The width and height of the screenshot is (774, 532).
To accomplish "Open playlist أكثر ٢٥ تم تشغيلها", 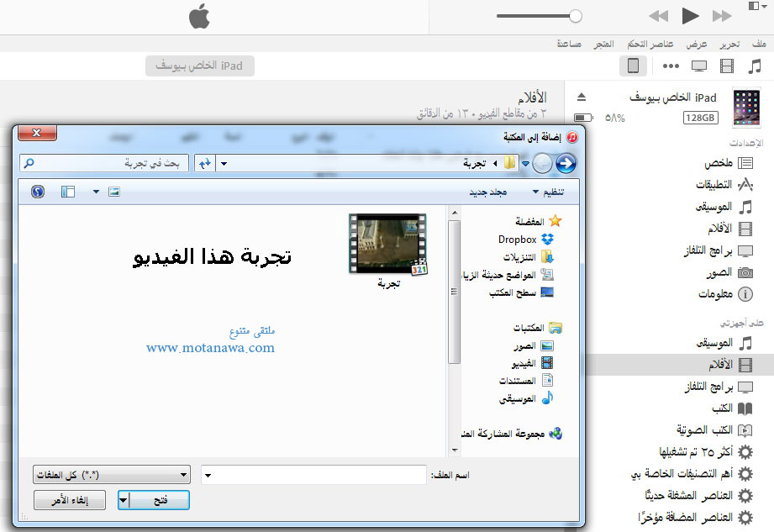I will tap(706, 451).
